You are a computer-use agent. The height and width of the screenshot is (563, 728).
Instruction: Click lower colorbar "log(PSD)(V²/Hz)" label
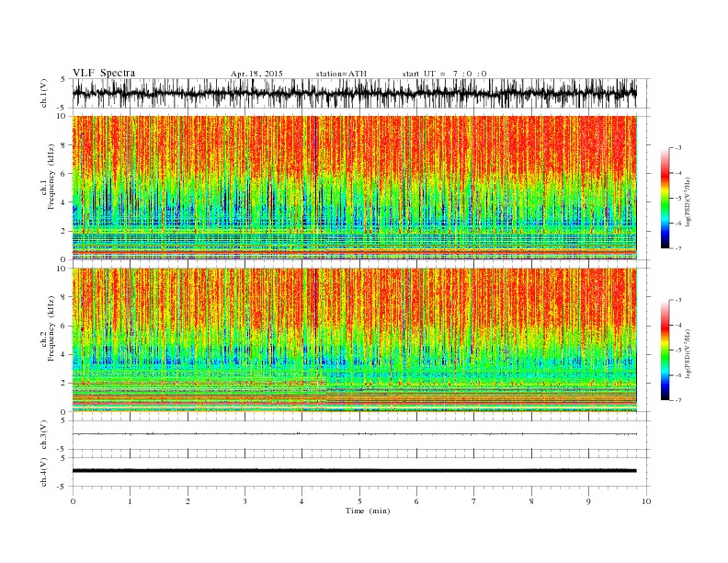click(x=688, y=353)
